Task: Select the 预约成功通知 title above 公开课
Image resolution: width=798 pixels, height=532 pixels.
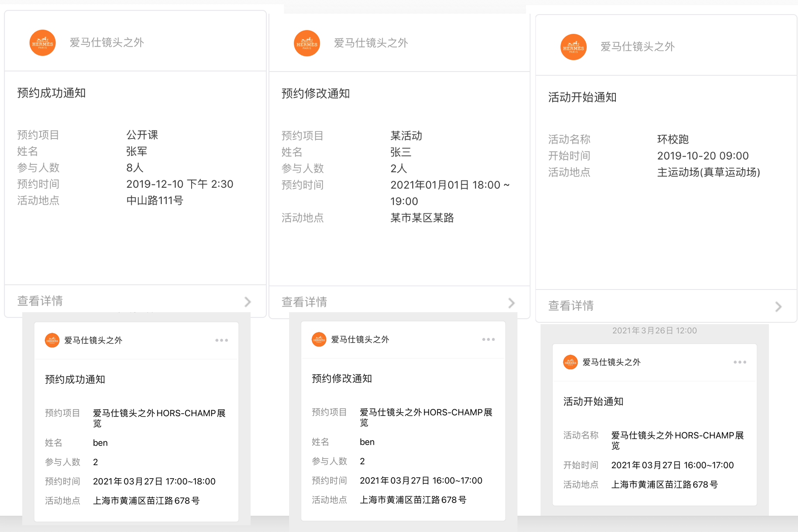Action: coord(52,93)
